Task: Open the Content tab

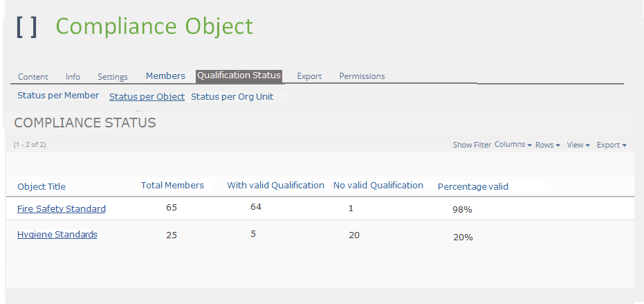Action: (33, 76)
